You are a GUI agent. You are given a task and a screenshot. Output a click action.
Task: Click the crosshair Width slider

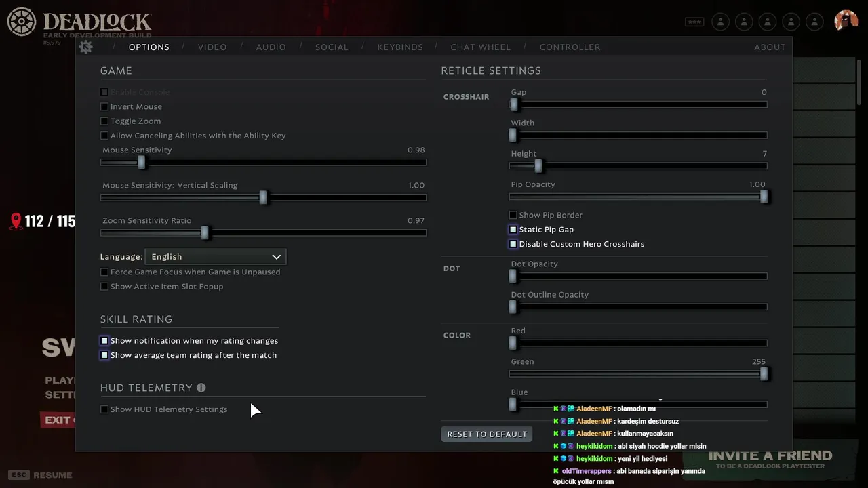pyautogui.click(x=638, y=135)
